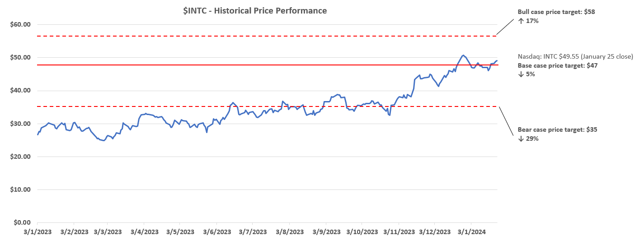Click the down arrow beside 5%
The height and width of the screenshot is (240, 644).
coord(520,74)
